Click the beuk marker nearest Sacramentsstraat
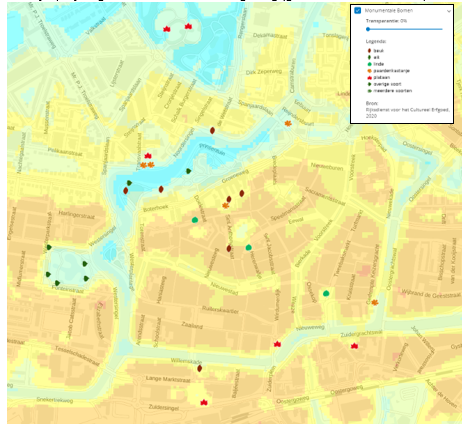The image size is (468, 428). [242, 193]
